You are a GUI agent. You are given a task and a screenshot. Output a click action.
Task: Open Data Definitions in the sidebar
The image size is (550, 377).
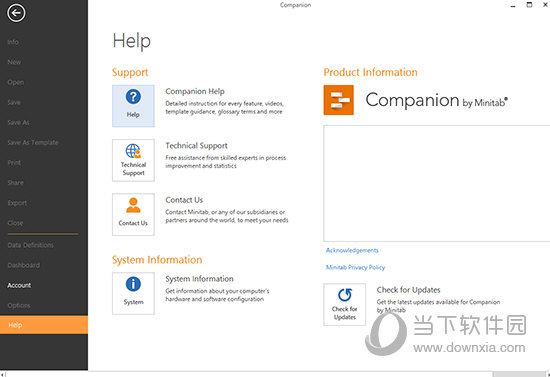coord(31,245)
